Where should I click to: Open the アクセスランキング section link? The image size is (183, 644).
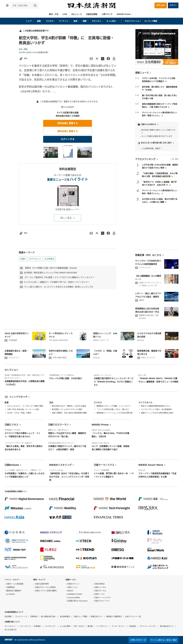(x=146, y=159)
